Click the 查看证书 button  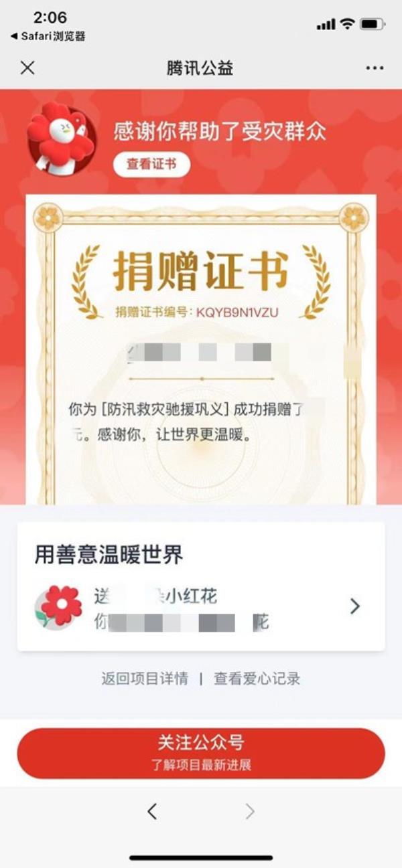(x=151, y=165)
